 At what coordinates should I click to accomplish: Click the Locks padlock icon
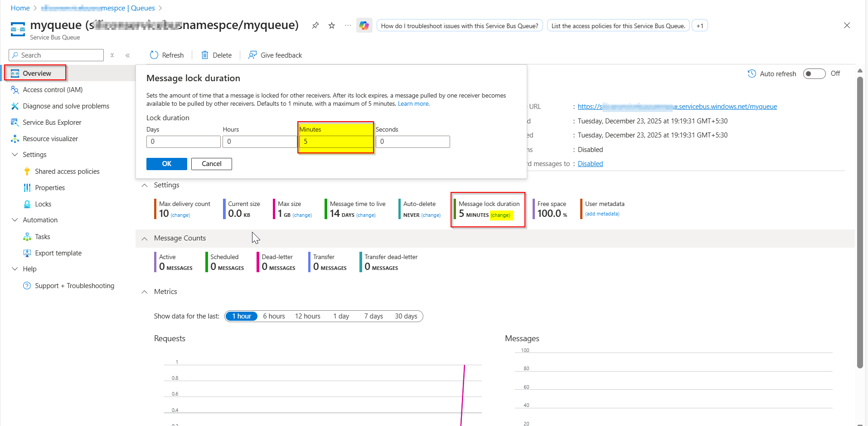(x=27, y=204)
